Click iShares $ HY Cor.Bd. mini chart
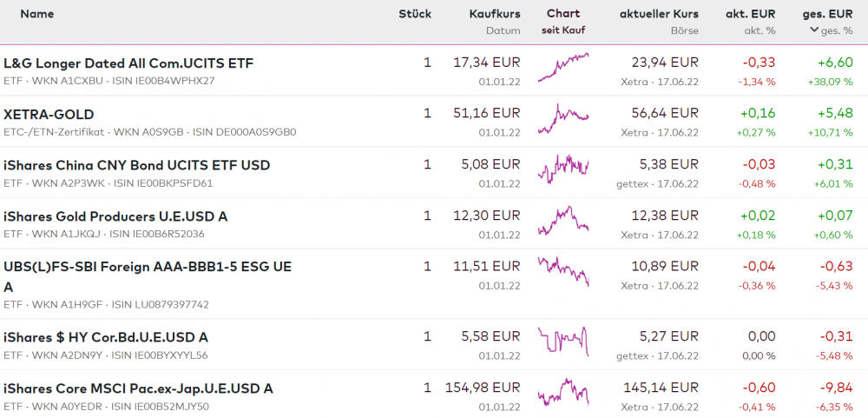 tap(563, 341)
